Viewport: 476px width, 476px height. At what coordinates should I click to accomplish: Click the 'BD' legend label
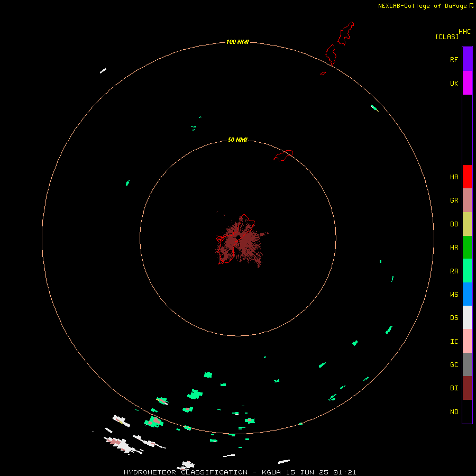[x=454, y=224]
